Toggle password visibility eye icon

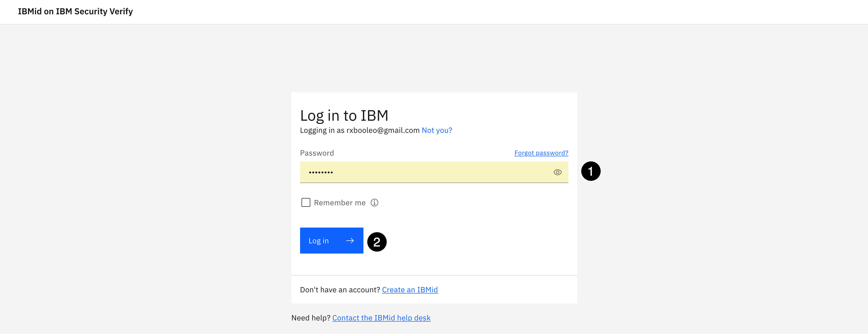[x=557, y=172]
